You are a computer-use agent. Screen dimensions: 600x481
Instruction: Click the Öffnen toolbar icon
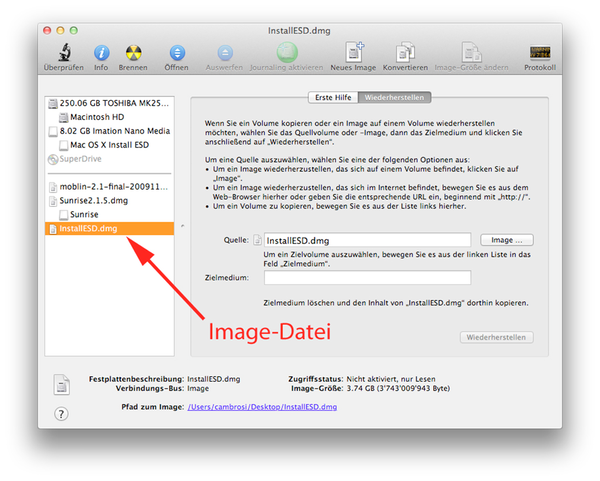[x=177, y=52]
